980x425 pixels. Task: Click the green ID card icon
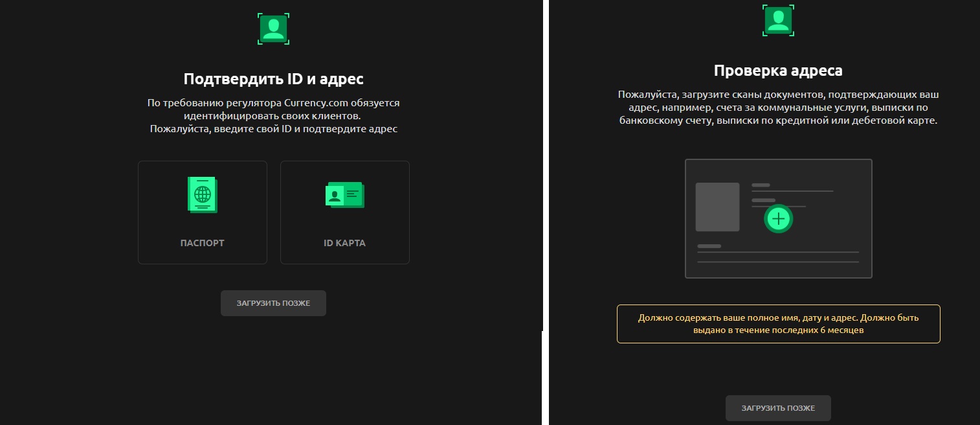pos(344,194)
